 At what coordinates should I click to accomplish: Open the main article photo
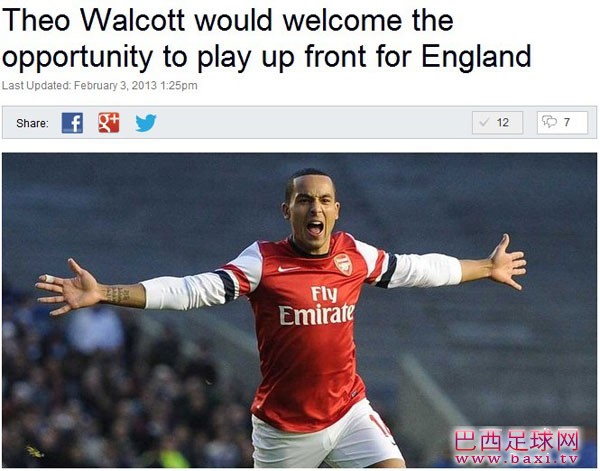[x=300, y=310]
